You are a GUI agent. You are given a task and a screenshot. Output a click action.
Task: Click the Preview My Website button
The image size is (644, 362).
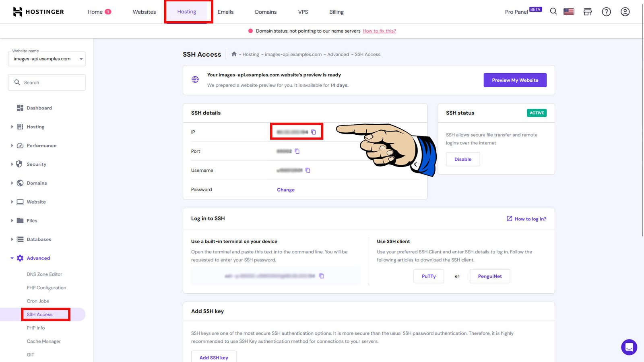(515, 80)
